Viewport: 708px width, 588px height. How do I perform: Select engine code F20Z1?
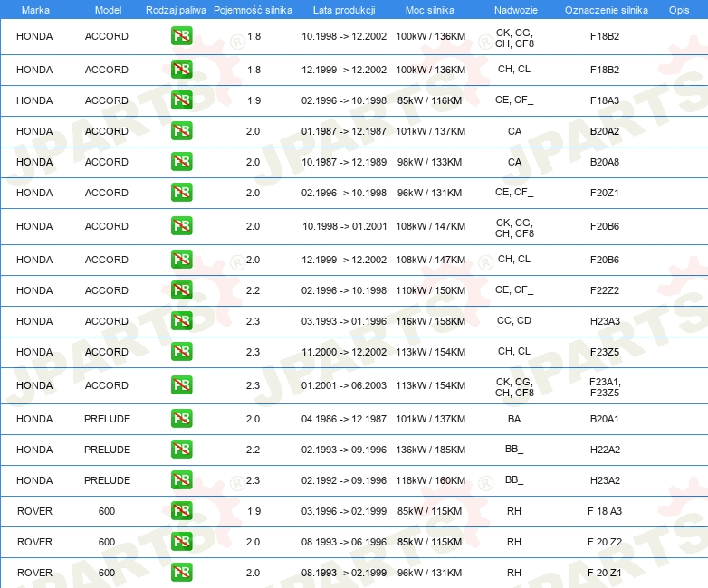[605, 193]
